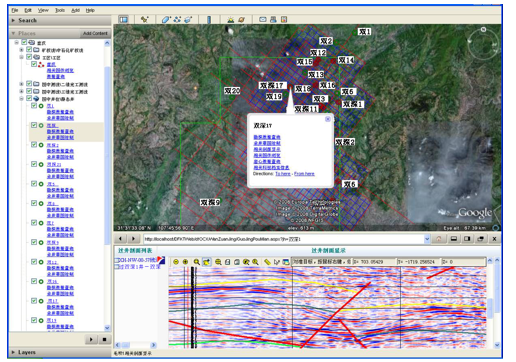516x362 pixels.
Task: Check the second profile list item checkbox
Action: pyautogui.click(x=117, y=267)
